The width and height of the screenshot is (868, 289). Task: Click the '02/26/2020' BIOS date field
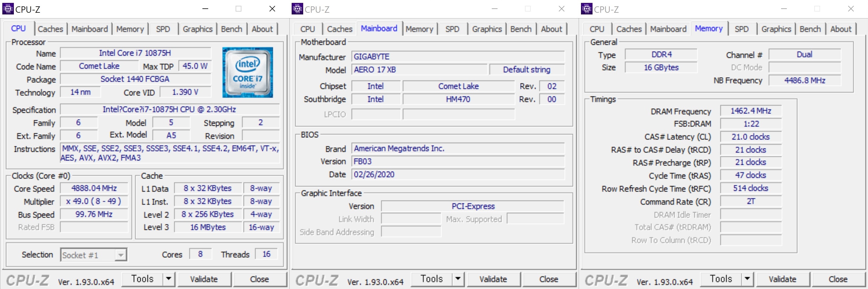point(458,174)
